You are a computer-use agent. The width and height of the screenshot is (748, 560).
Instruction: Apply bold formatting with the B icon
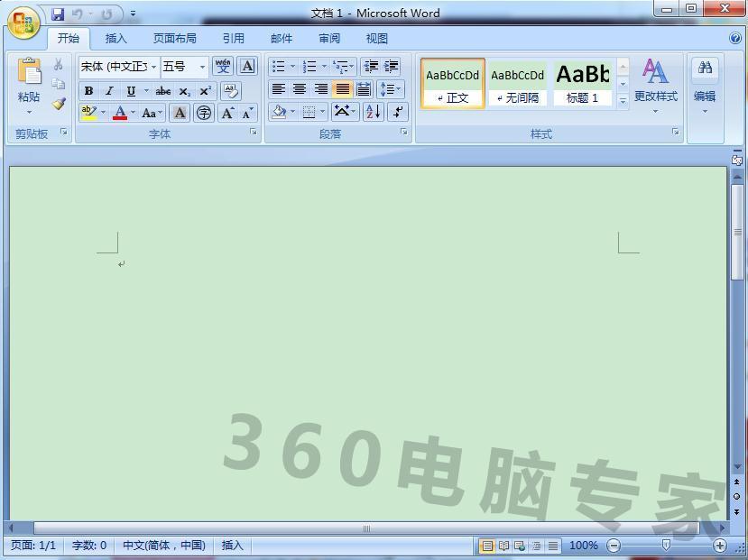(89, 91)
